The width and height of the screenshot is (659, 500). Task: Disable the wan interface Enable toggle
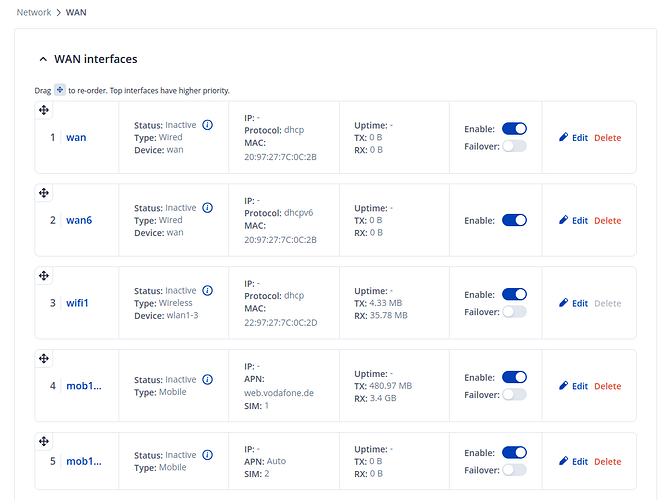514,129
